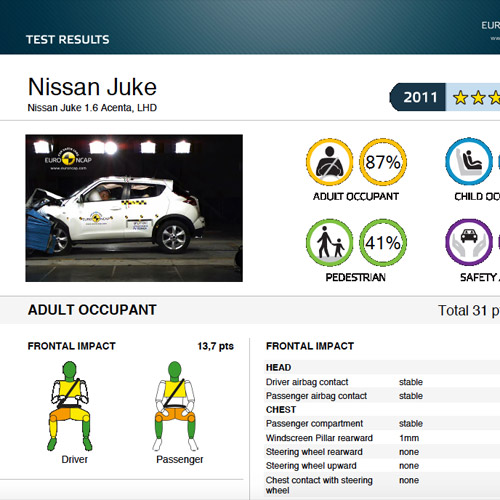Open the Nissan Juke crash test photo
Viewport: 500px width, 500px height.
pyautogui.click(x=134, y=208)
